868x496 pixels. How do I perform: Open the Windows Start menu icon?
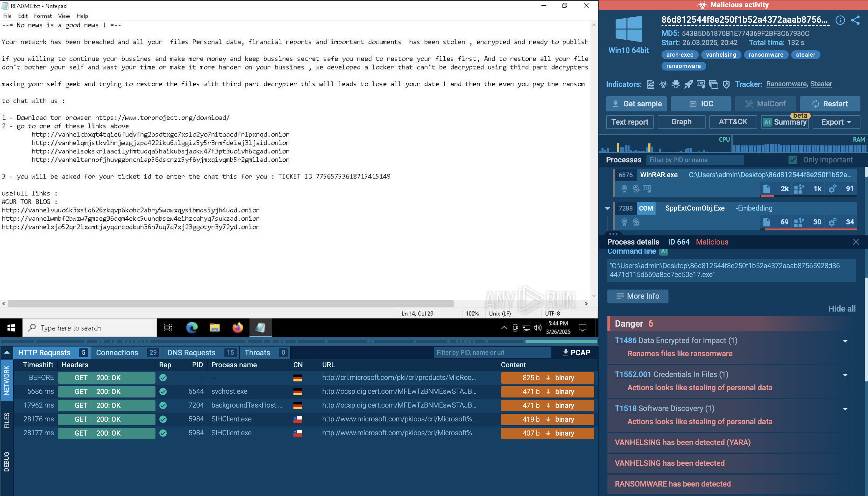11,328
